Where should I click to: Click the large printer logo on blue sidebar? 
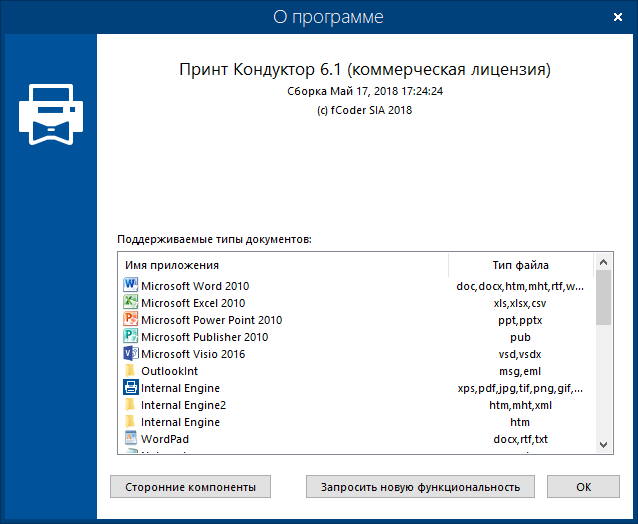point(48,110)
